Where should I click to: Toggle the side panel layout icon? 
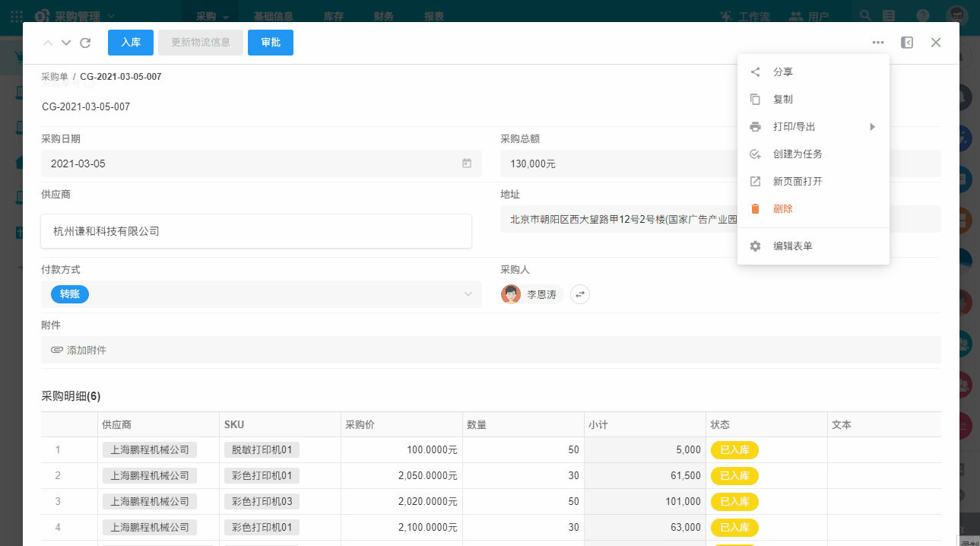coord(906,43)
